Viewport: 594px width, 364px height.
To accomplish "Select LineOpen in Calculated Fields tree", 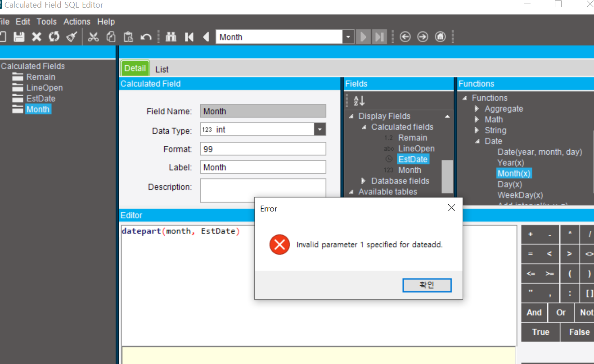I will point(44,88).
